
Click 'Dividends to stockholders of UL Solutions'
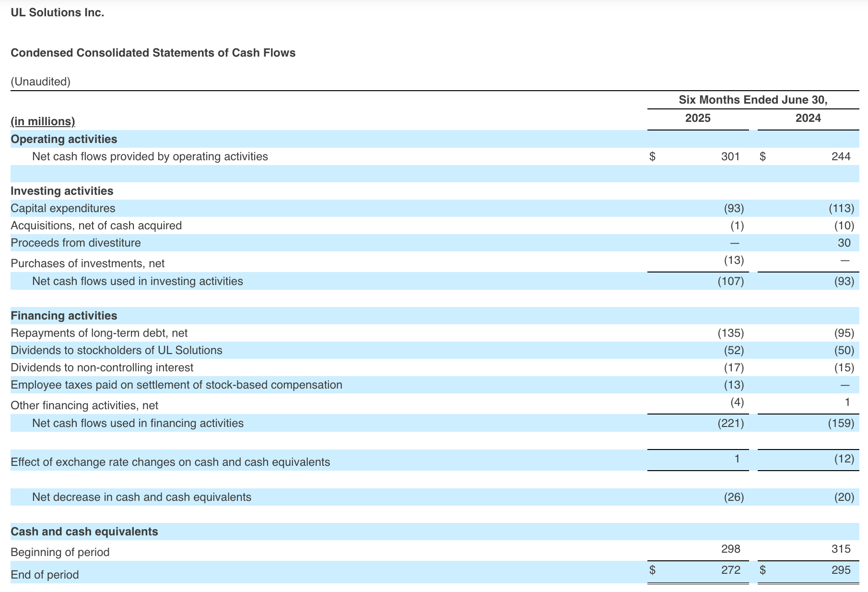pyautogui.click(x=117, y=350)
